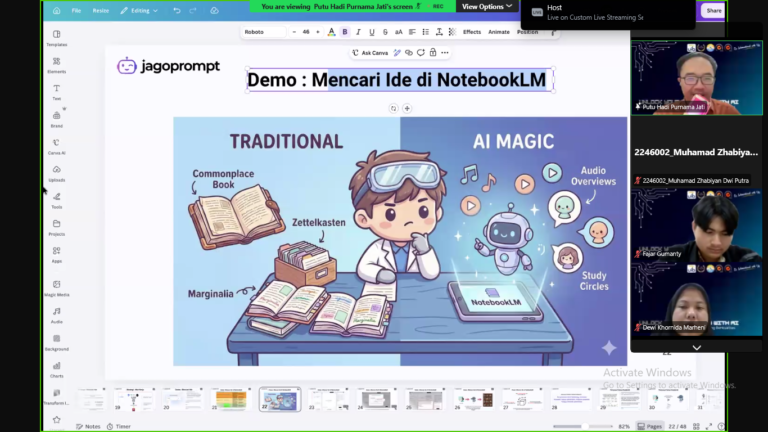Adjust the zoom slider
This screenshot has width=768, height=432.
coord(583,427)
